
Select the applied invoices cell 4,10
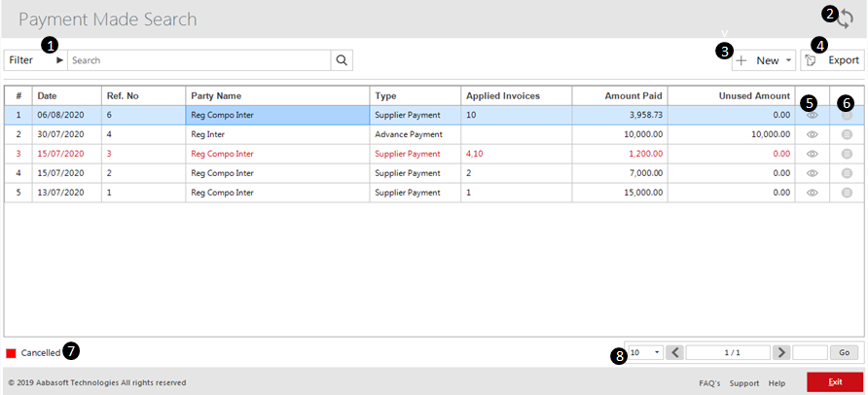[517, 154]
